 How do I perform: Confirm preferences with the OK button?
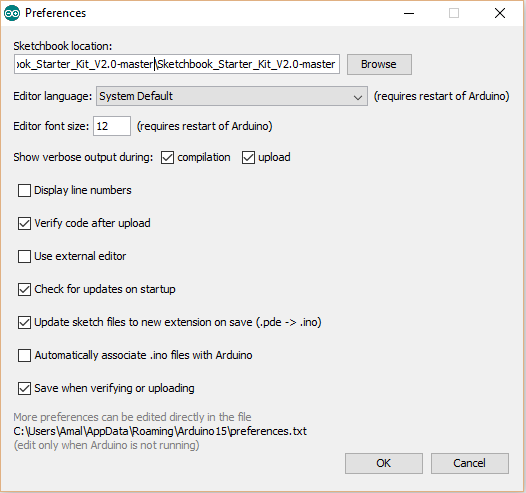click(384, 463)
